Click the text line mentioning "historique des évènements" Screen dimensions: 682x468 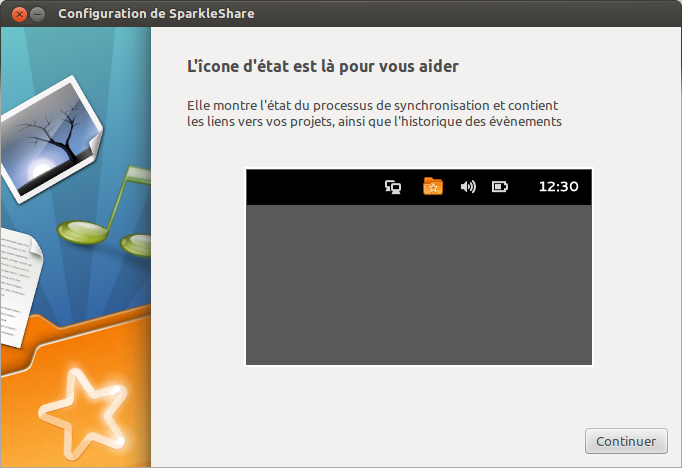point(374,121)
